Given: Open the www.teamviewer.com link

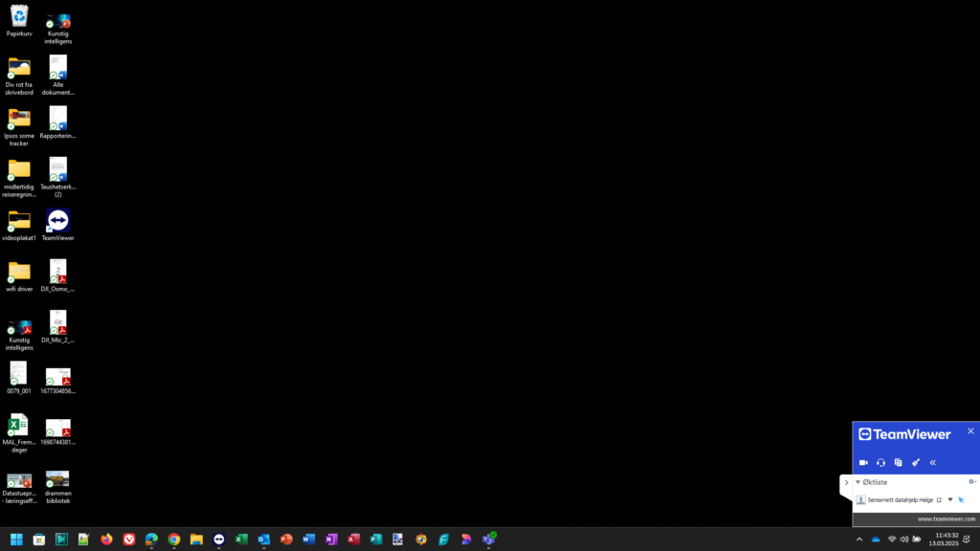Looking at the screenshot, I should (946, 518).
